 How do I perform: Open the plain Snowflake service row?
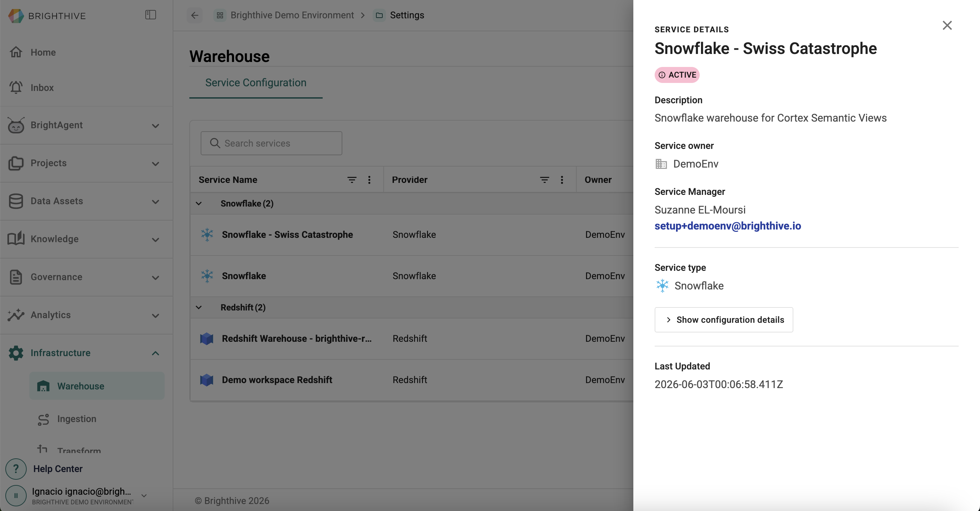[412, 276]
